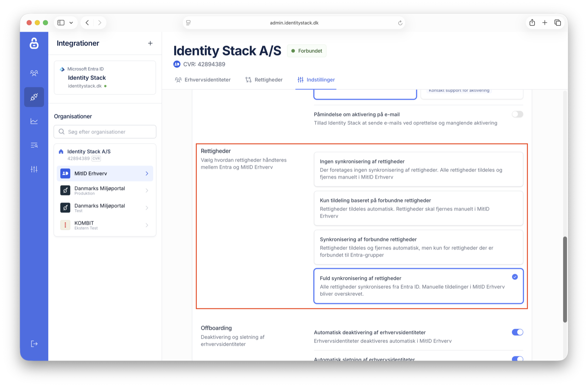Open the browser share menu
Viewport: 588px width, 387px height.
click(532, 23)
